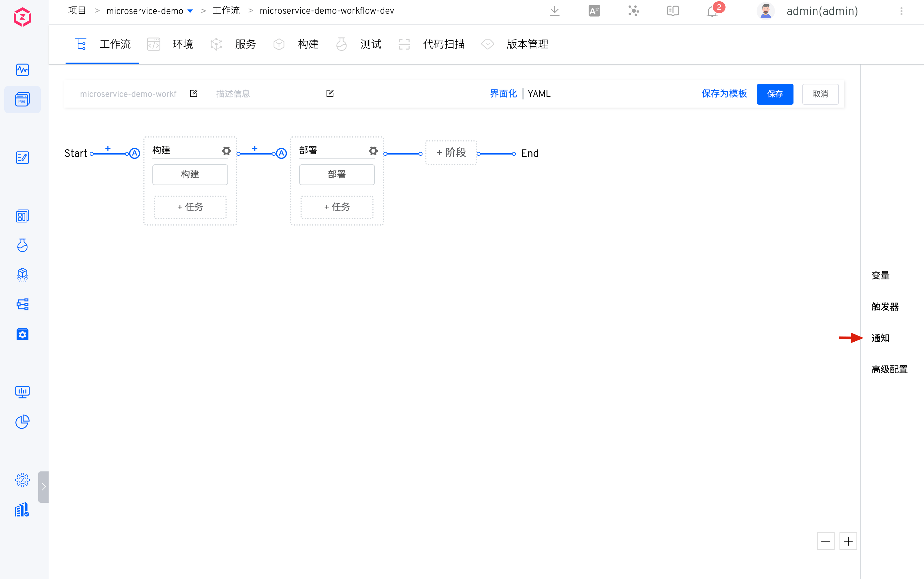Open the pie chart insight icon
The width and height of the screenshot is (924, 579).
(22, 421)
